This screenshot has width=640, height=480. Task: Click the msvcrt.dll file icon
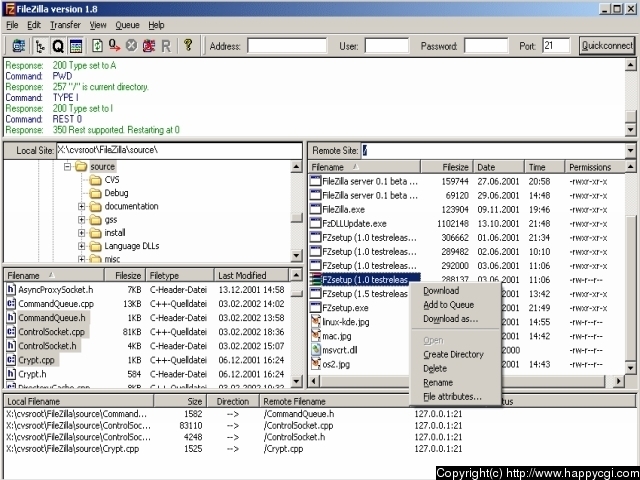[316, 350]
